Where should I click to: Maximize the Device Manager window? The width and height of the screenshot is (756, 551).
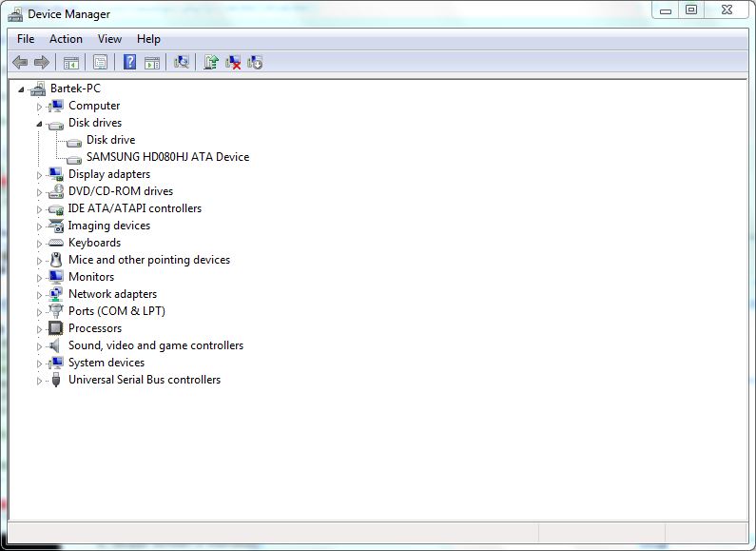(691, 10)
